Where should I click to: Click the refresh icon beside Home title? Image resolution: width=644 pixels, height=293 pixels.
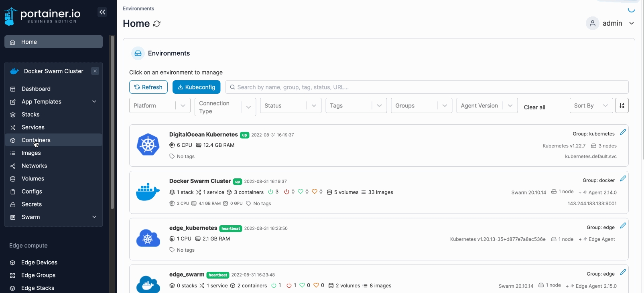point(157,24)
